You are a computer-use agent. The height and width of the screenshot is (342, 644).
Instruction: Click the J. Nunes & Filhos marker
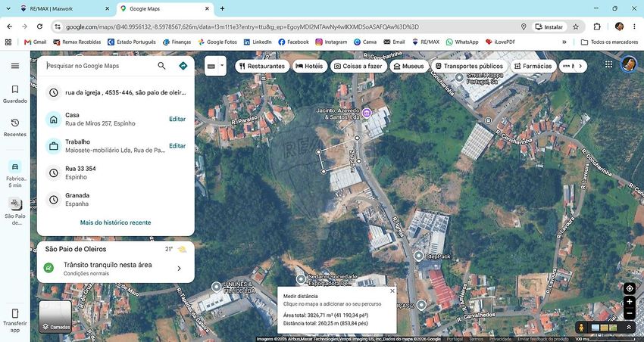click(x=217, y=287)
